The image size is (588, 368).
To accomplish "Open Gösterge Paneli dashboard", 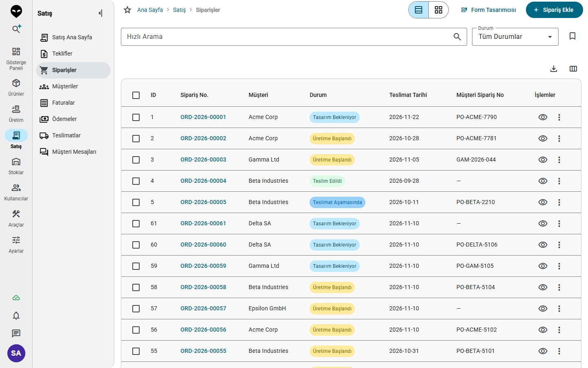I will click(16, 58).
